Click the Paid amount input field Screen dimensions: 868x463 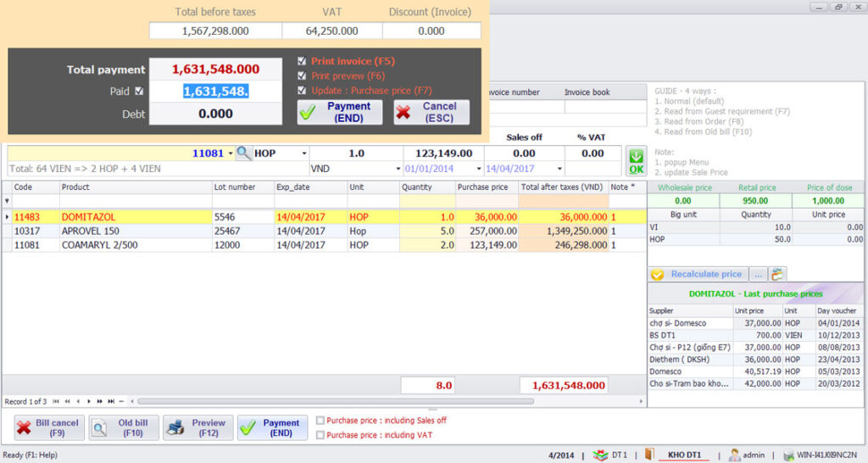coord(215,91)
